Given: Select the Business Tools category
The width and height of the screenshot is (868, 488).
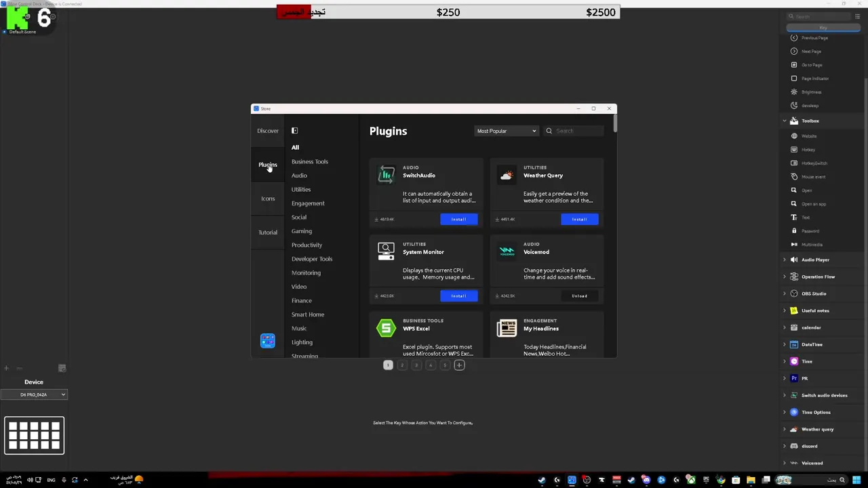Looking at the screenshot, I should 310,161.
